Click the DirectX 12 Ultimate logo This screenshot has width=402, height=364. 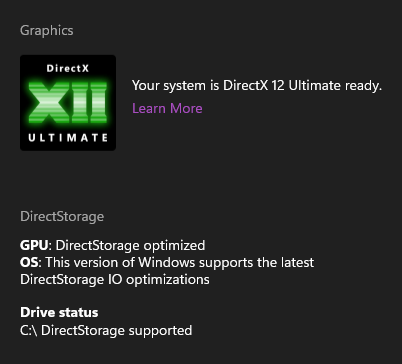pos(68,103)
